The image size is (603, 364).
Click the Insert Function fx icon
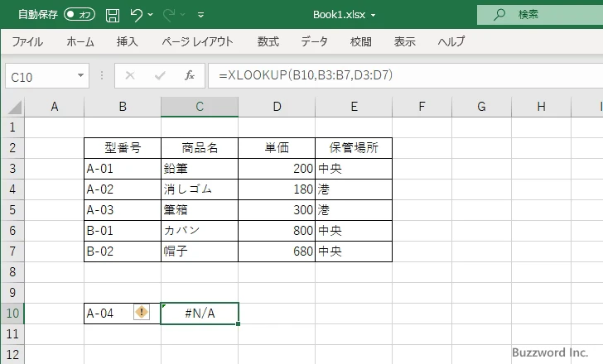click(190, 75)
